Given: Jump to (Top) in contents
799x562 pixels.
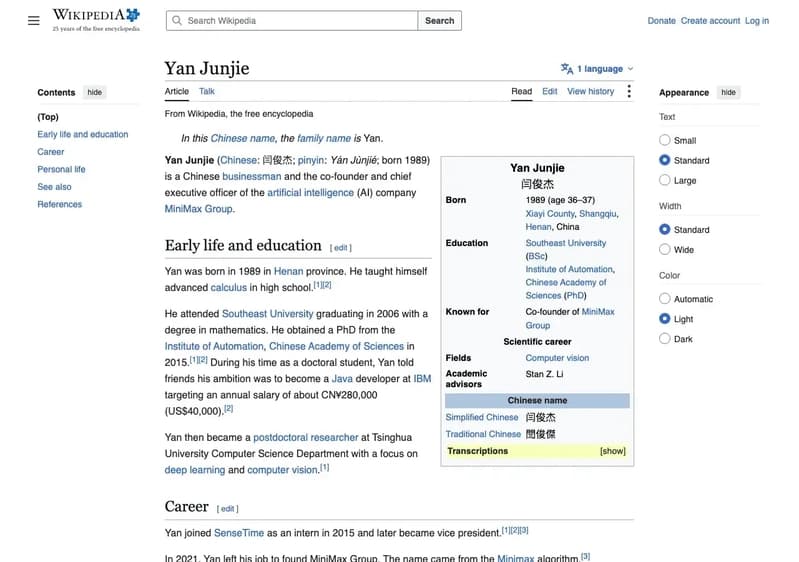Looking at the screenshot, I should 48,117.
